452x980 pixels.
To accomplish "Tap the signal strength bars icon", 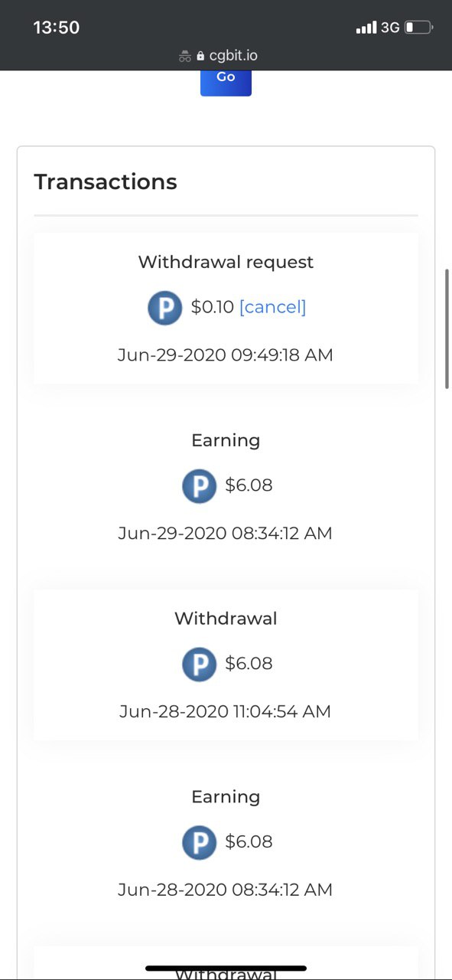I will point(366,28).
